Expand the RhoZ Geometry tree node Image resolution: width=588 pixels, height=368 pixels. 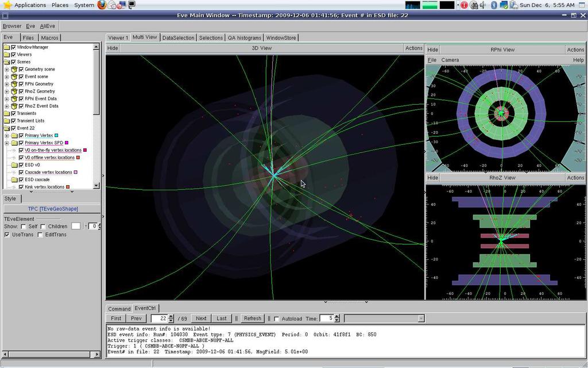[x=6, y=91]
